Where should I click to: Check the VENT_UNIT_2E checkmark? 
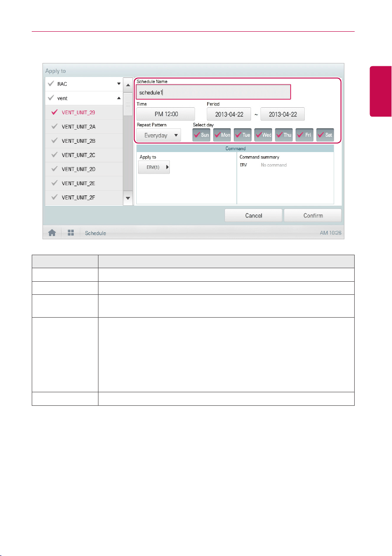point(54,183)
